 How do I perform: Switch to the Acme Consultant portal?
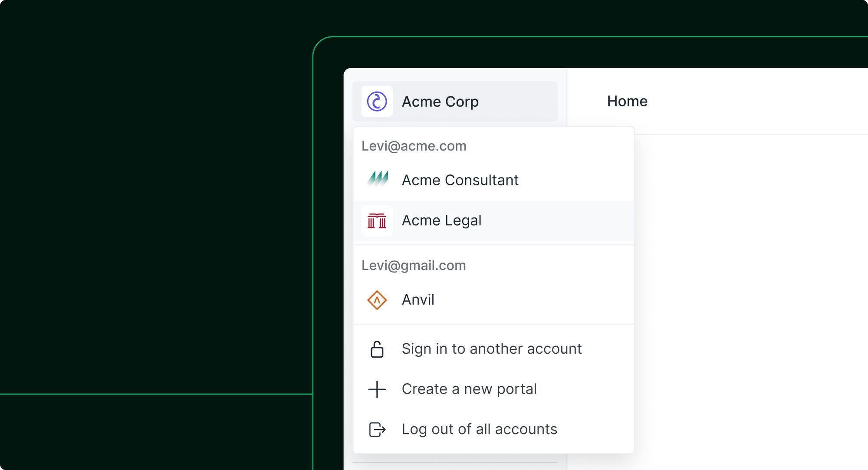click(x=493, y=180)
